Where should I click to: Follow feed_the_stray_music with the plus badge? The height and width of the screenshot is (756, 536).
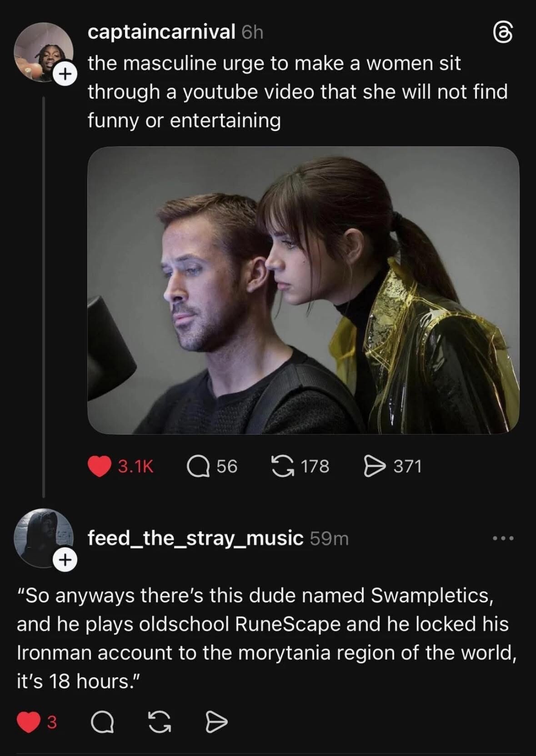click(65, 560)
